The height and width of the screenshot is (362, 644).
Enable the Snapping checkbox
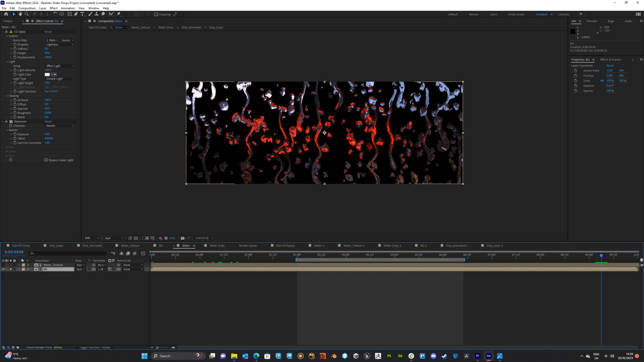pyautogui.click(x=155, y=14)
